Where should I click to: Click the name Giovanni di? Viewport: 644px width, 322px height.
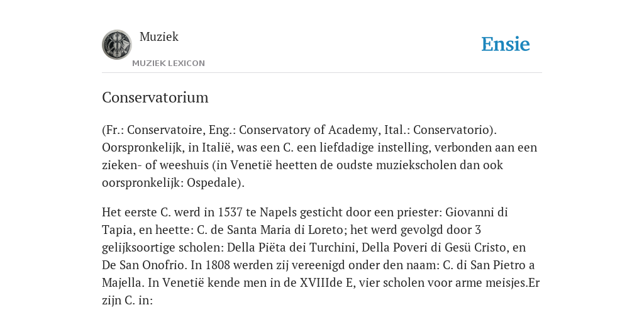[x=477, y=213]
